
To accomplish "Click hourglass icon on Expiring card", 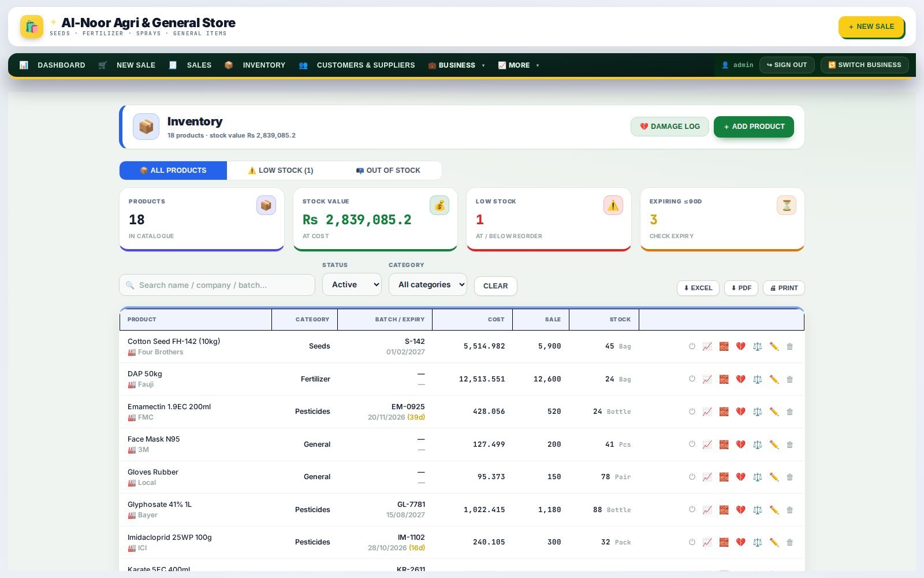I will pyautogui.click(x=787, y=205).
